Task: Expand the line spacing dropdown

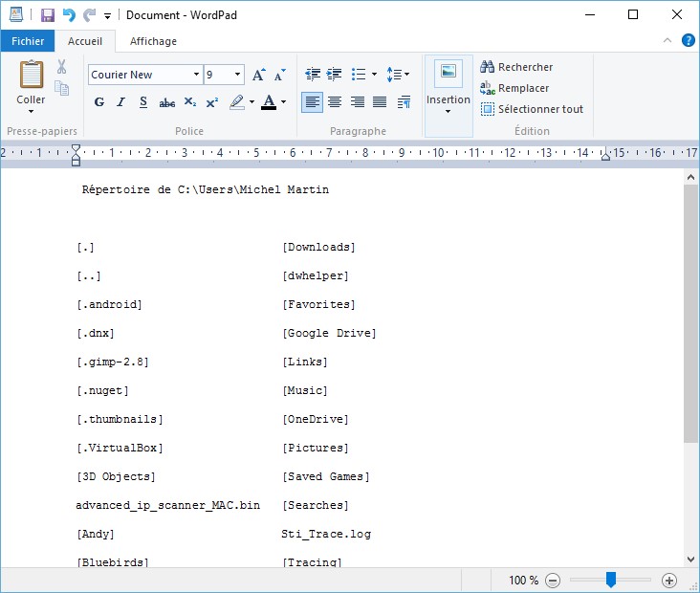Action: 400,75
